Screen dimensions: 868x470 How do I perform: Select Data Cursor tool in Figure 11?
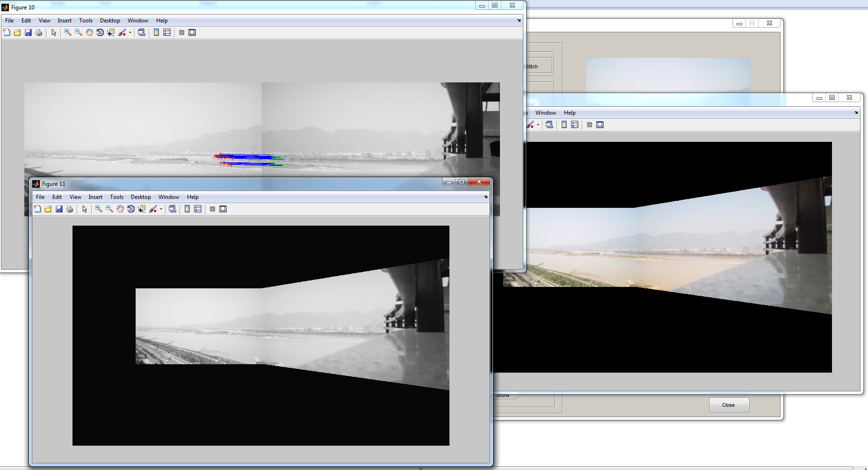click(142, 209)
